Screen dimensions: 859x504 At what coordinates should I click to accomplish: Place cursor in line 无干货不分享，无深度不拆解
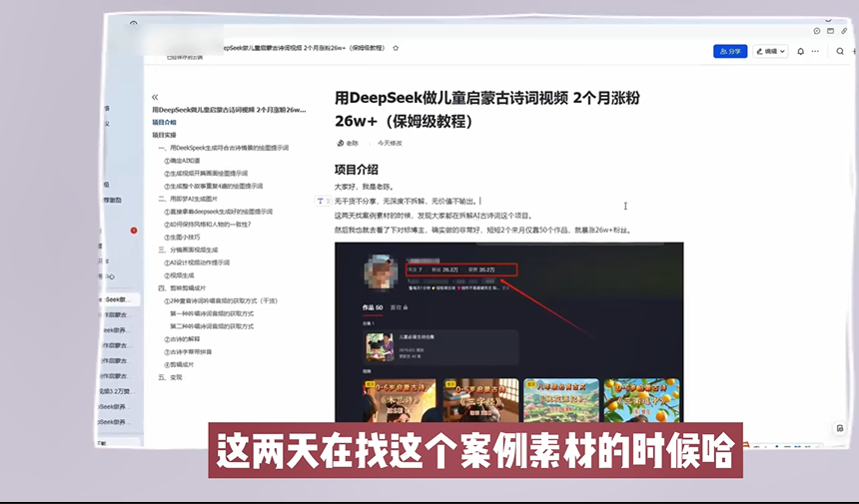point(406,202)
